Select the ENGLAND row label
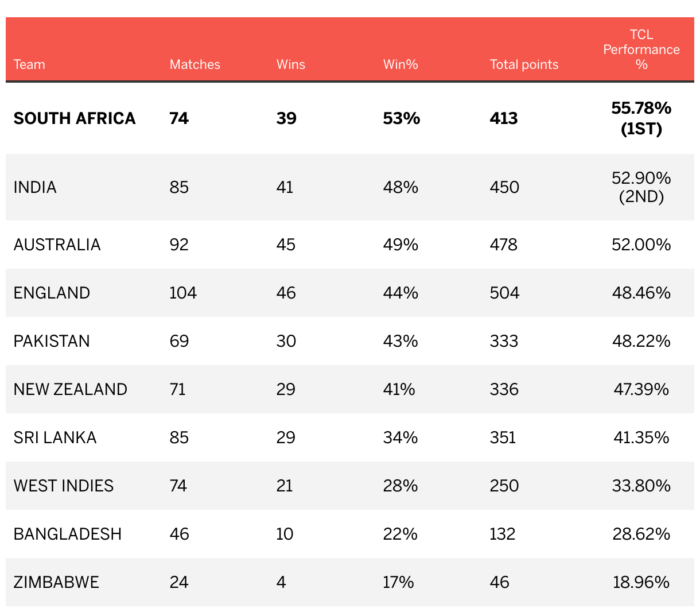This screenshot has height=612, width=700. tap(52, 293)
